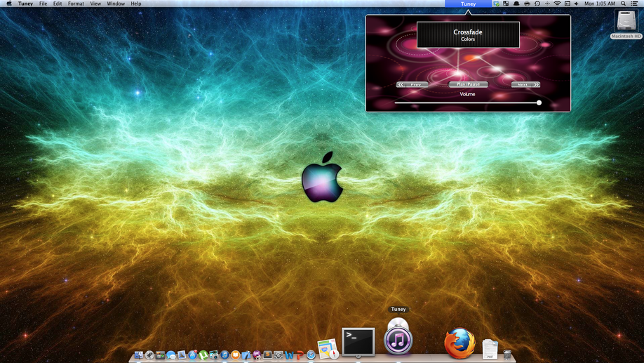Open the Trash in the Dock
The image size is (644, 363).
507,355
